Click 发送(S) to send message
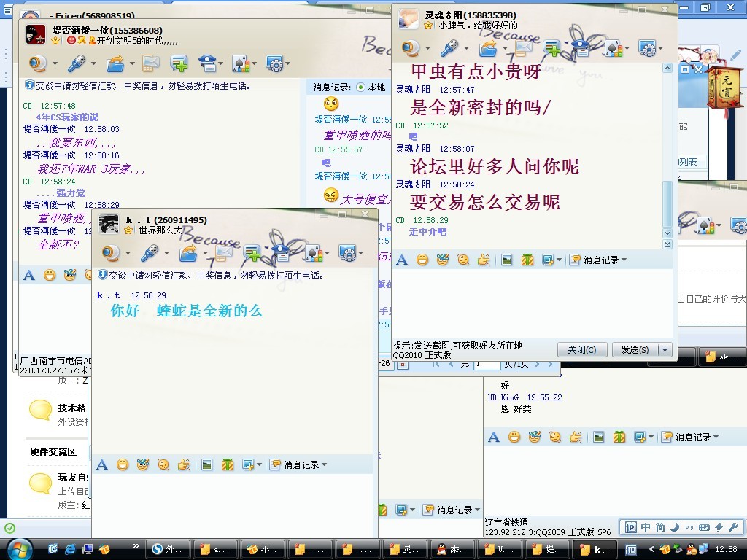747x560 pixels. click(x=635, y=350)
